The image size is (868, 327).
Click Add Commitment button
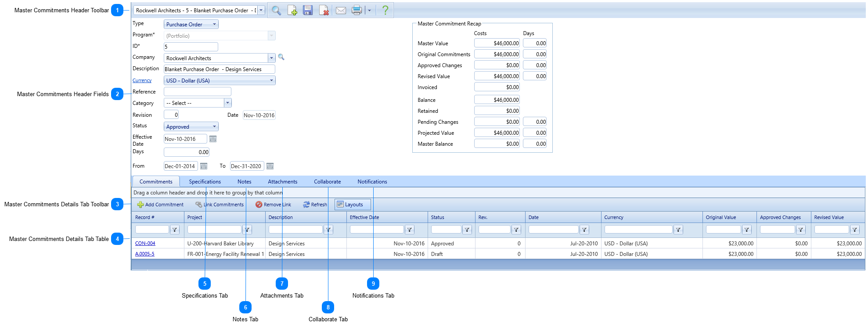coord(160,205)
